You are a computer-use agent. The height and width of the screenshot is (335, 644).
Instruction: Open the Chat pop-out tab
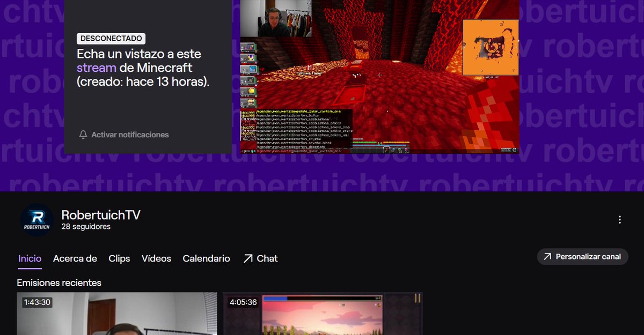point(260,258)
